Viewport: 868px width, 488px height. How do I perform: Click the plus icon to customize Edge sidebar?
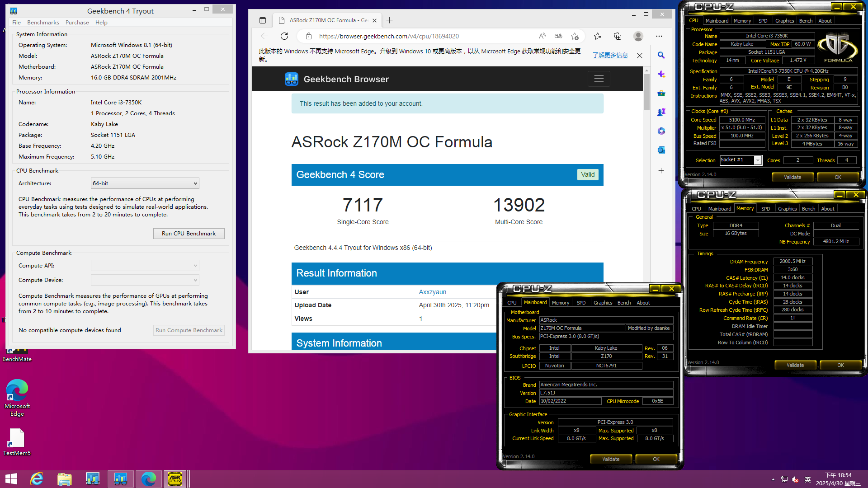[661, 171]
